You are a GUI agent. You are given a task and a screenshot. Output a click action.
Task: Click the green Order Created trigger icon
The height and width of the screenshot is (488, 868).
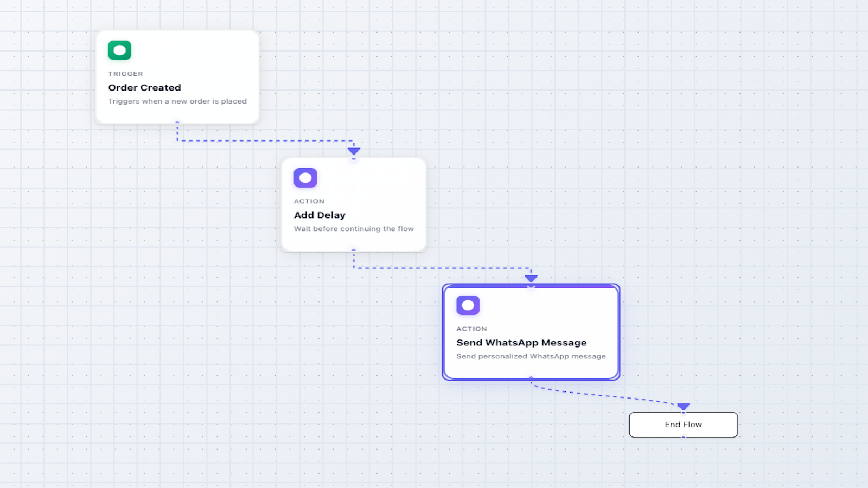pos(119,50)
